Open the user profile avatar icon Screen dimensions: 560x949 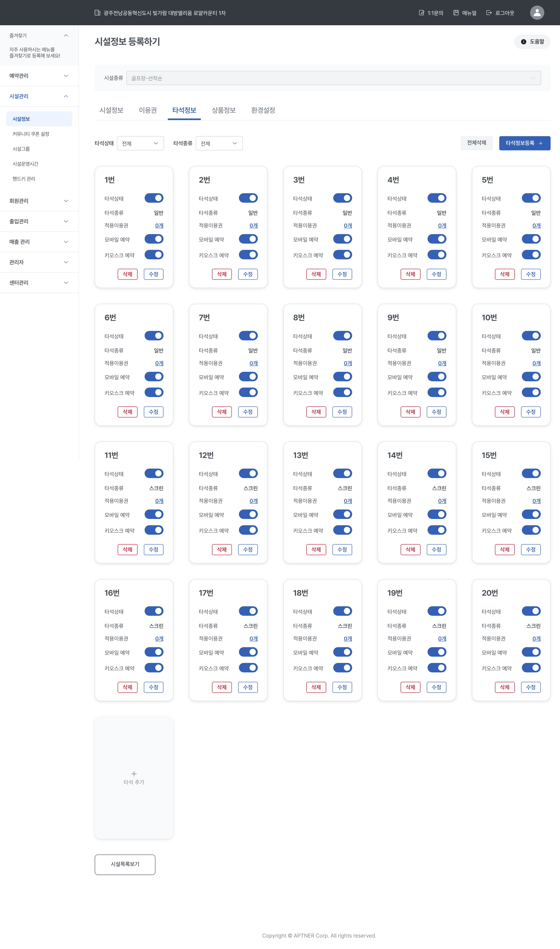click(x=536, y=13)
